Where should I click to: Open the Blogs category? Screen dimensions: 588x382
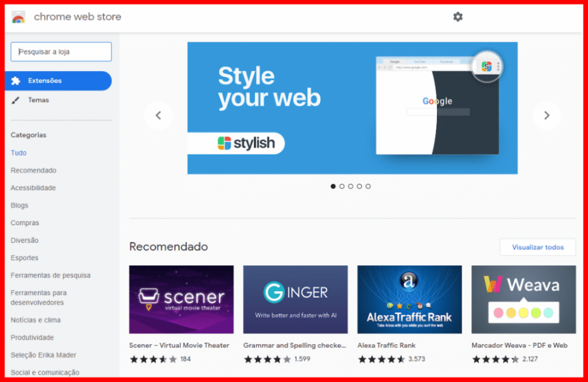coord(19,205)
